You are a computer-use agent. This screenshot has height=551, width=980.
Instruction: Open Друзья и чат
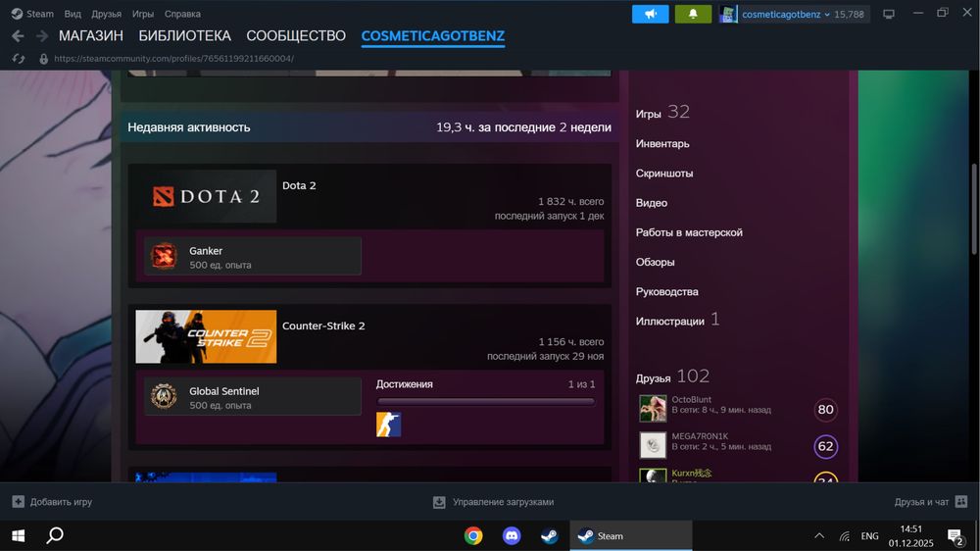pos(921,502)
